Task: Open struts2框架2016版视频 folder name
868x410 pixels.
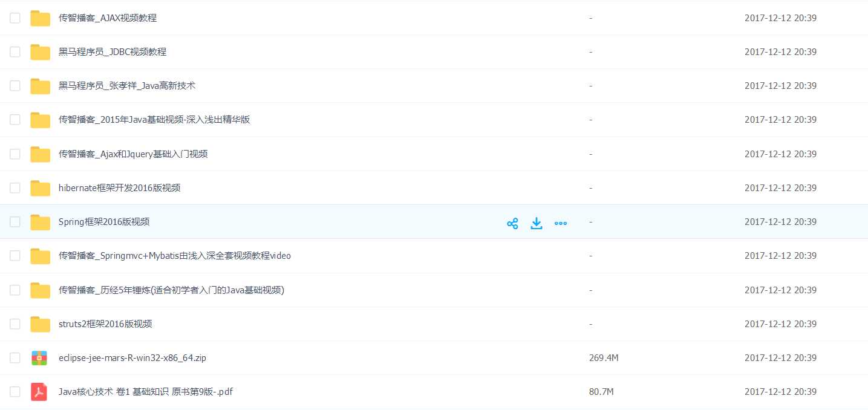Action: tap(105, 324)
